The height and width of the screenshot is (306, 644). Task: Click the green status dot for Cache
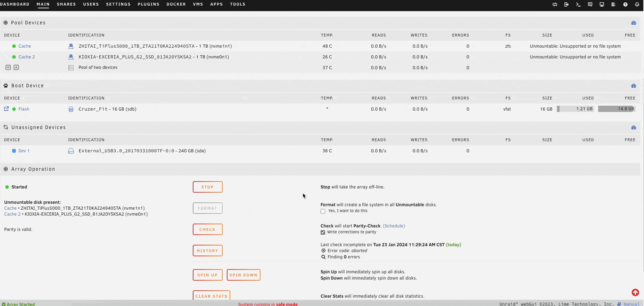pyautogui.click(x=14, y=46)
